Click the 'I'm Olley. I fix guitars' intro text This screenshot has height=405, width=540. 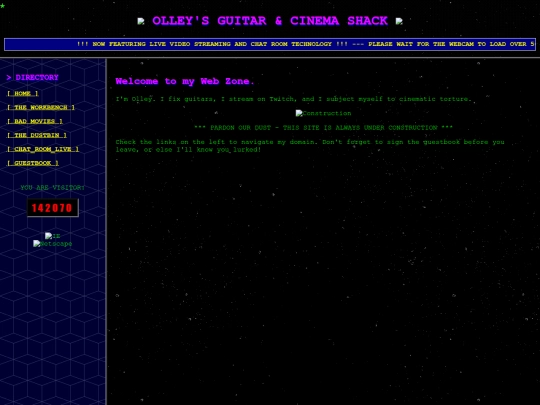(x=293, y=99)
